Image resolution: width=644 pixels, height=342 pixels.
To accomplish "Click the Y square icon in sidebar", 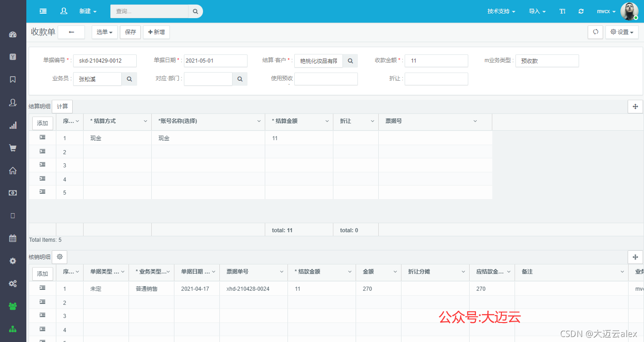I will pos(13,57).
